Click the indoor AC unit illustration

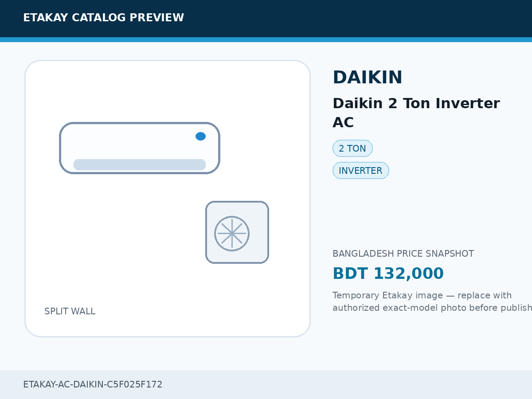click(140, 148)
